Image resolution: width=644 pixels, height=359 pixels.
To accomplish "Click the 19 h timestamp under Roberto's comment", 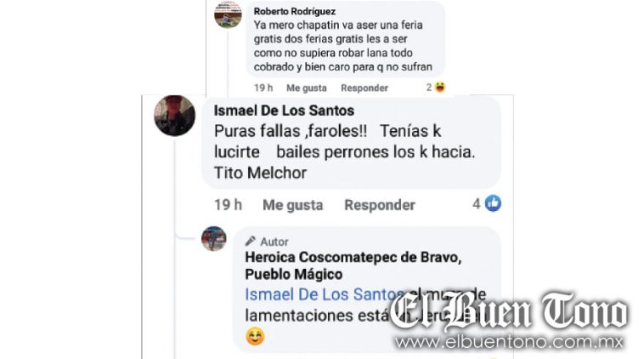I will [x=263, y=88].
